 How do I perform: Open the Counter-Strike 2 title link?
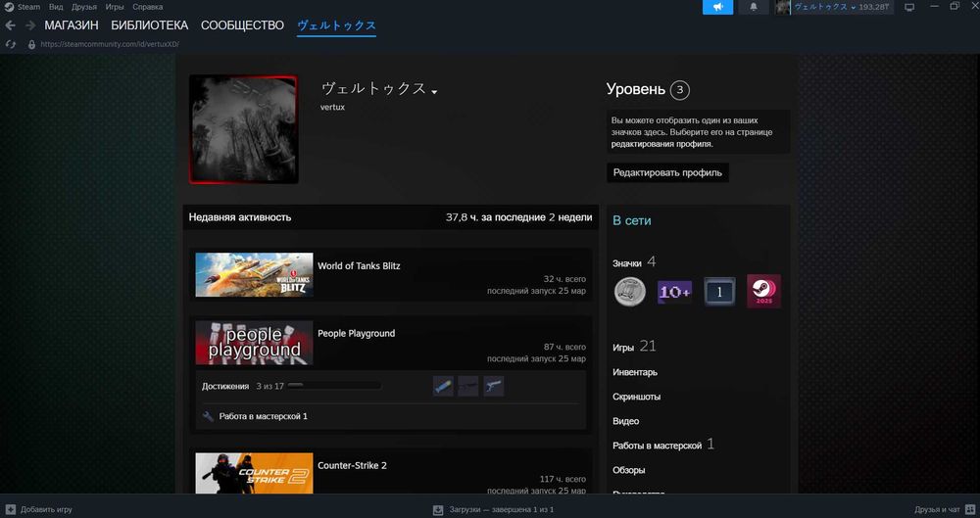pyautogui.click(x=352, y=465)
